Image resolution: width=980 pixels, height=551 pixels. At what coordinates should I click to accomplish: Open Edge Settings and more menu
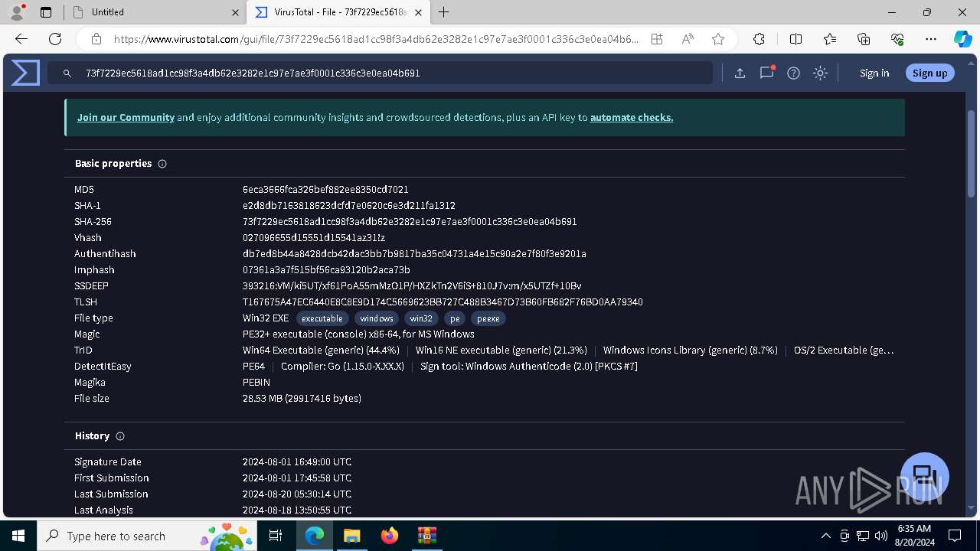click(931, 39)
